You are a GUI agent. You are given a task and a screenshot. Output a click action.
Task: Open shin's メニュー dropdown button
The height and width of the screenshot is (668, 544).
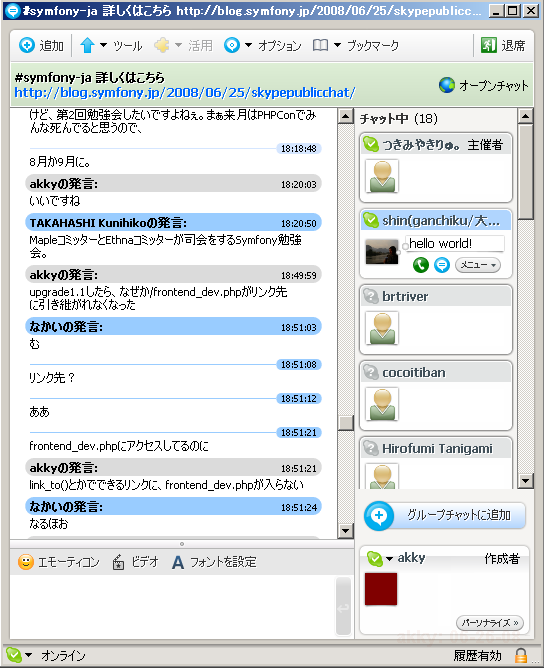tap(478, 265)
